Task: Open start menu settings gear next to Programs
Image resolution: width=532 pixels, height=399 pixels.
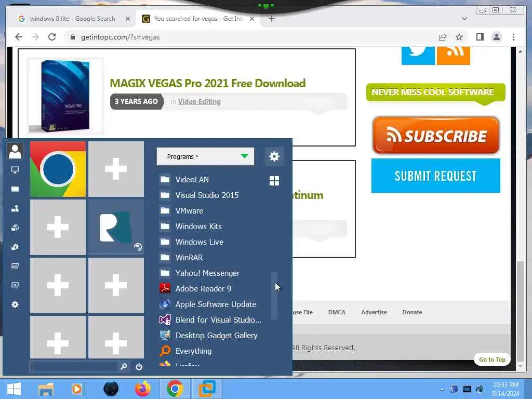Action: [x=274, y=156]
